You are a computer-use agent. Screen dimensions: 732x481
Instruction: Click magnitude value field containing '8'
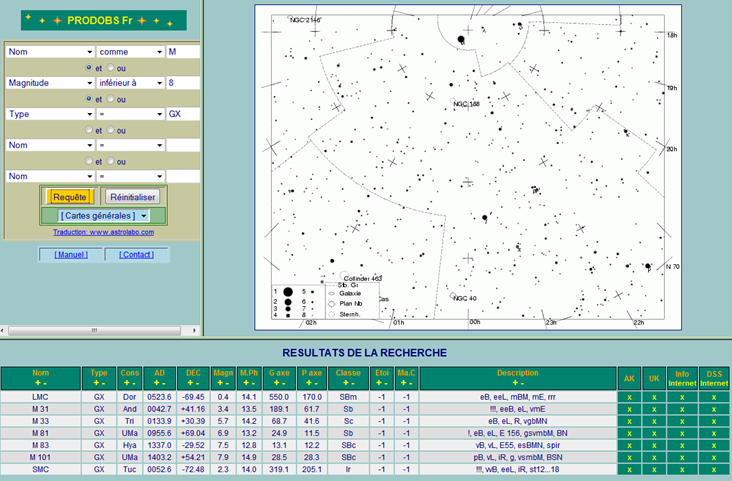(183, 83)
